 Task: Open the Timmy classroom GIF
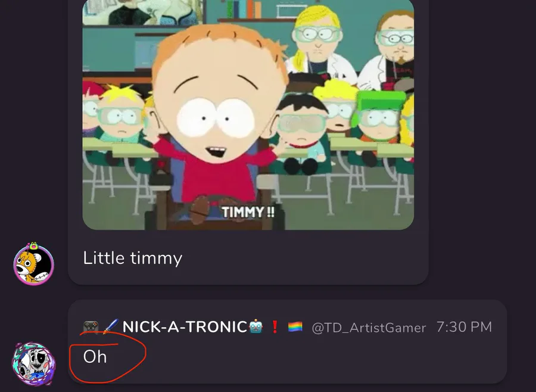(248, 115)
